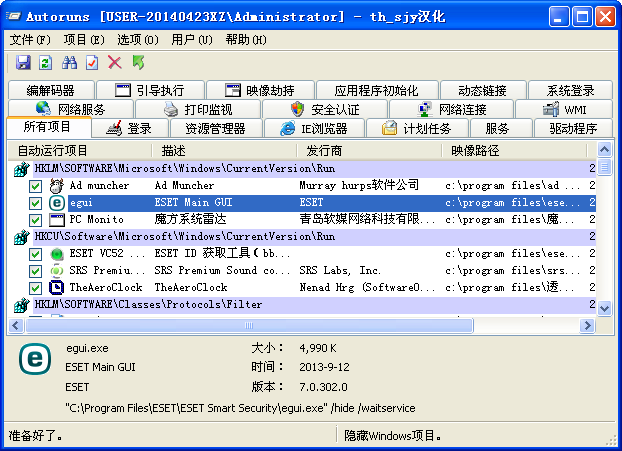Switch to the 安全认证 tab
The width and height of the screenshot is (622, 451).
[325, 109]
